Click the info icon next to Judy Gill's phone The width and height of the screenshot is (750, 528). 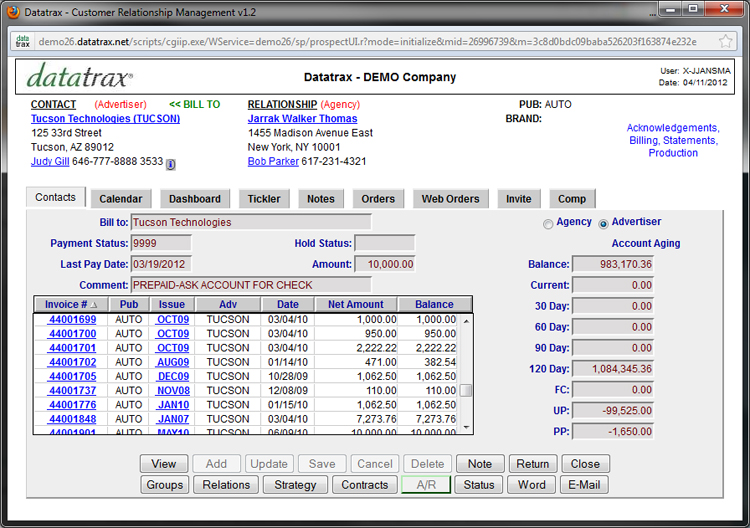click(x=171, y=165)
